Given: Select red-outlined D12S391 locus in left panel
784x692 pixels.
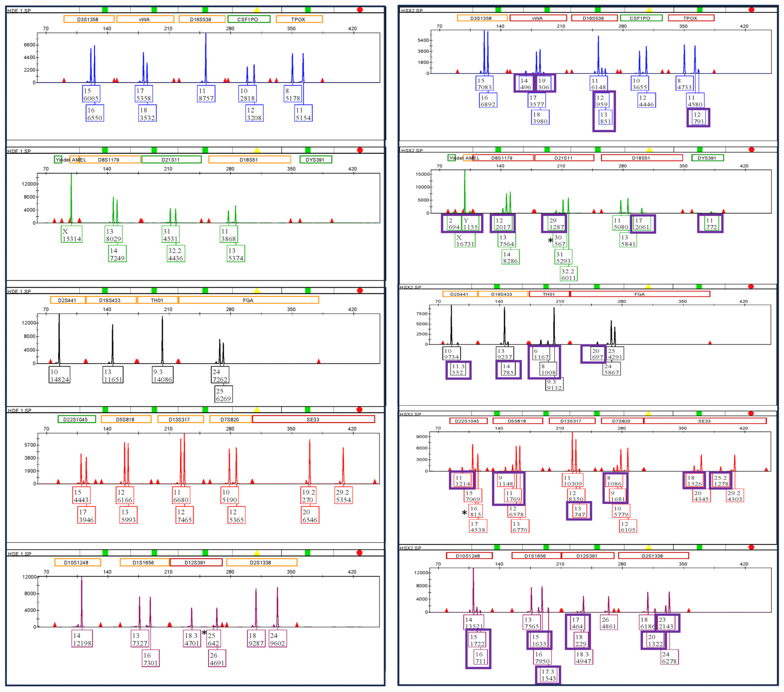Looking at the screenshot, I should click(196, 562).
